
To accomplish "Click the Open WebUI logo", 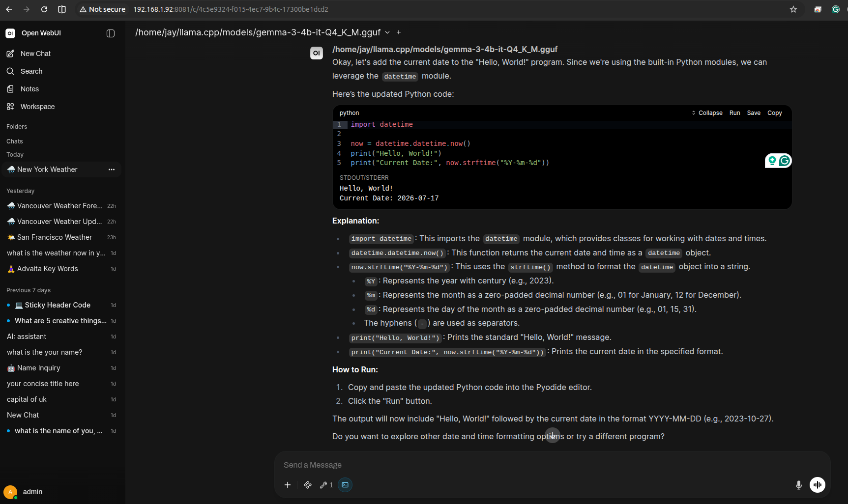I will click(10, 33).
